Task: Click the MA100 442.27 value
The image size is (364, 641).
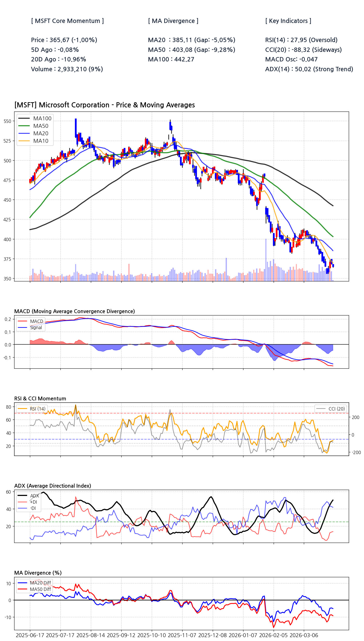Action: [171, 59]
